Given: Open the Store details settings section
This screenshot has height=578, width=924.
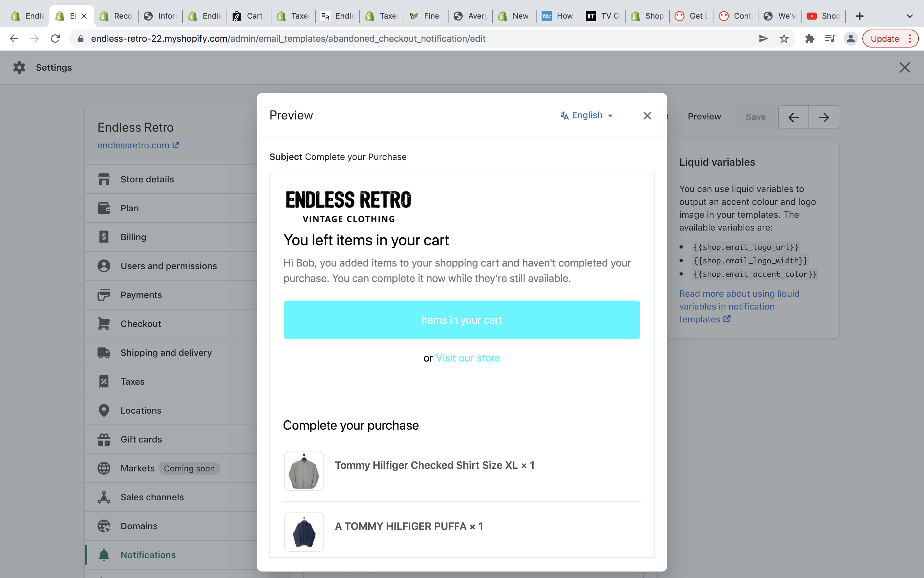Looking at the screenshot, I should coord(170,179).
